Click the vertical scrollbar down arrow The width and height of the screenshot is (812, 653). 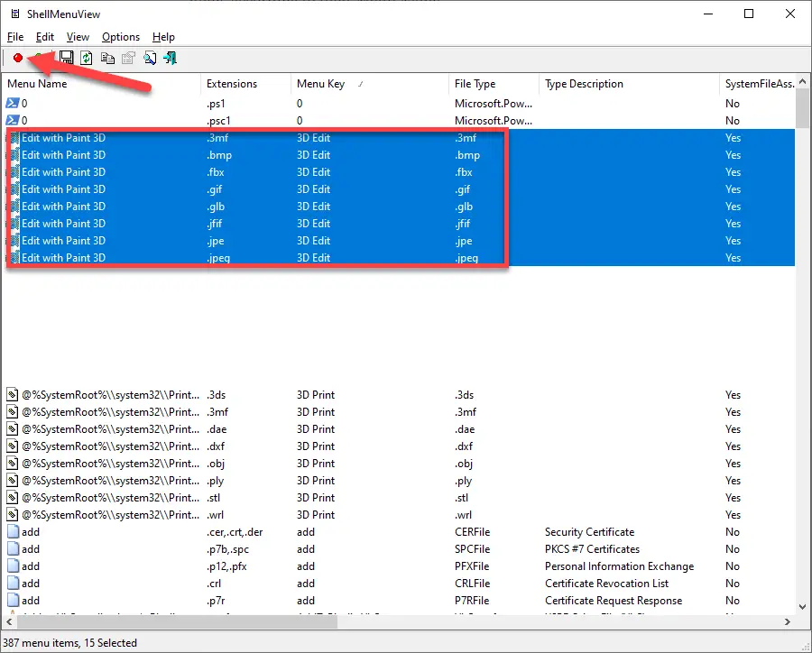tap(802, 607)
